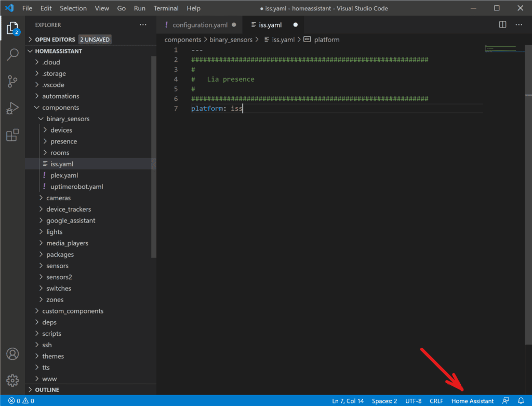Open the Manage gear icon
Screen dimensions: 532x406
click(x=12, y=381)
